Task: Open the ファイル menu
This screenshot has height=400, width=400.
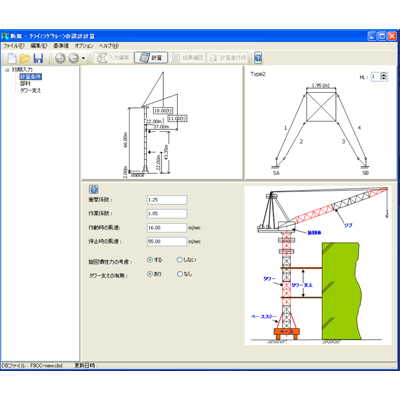Action: tap(14, 46)
